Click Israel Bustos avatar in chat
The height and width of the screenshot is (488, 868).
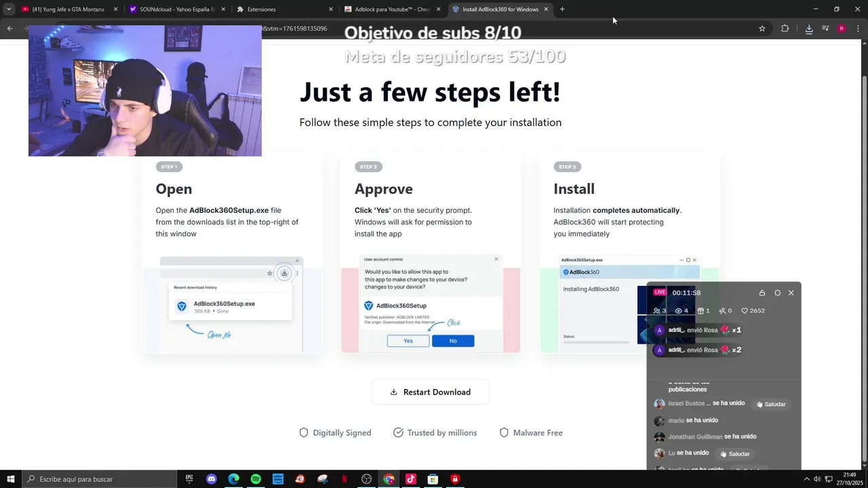point(659,403)
